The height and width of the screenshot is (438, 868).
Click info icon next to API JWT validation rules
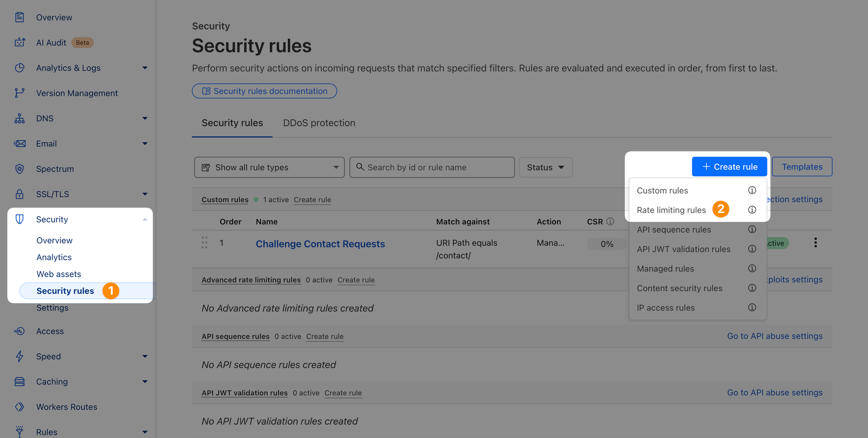[x=752, y=249]
